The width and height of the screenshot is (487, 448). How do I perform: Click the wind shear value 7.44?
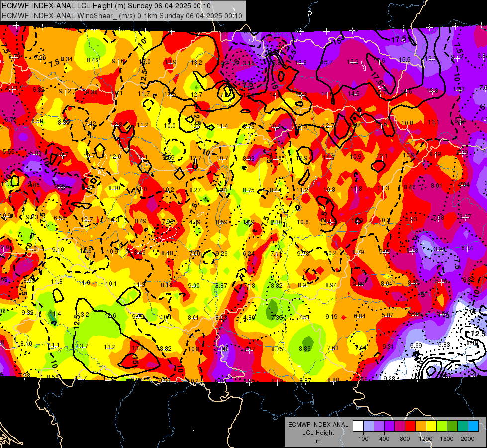click(x=361, y=348)
